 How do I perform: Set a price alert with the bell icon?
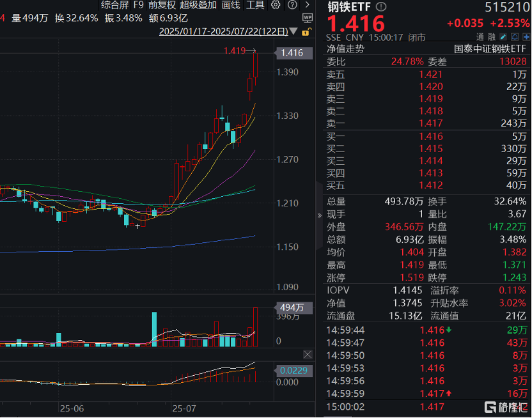pos(515,36)
